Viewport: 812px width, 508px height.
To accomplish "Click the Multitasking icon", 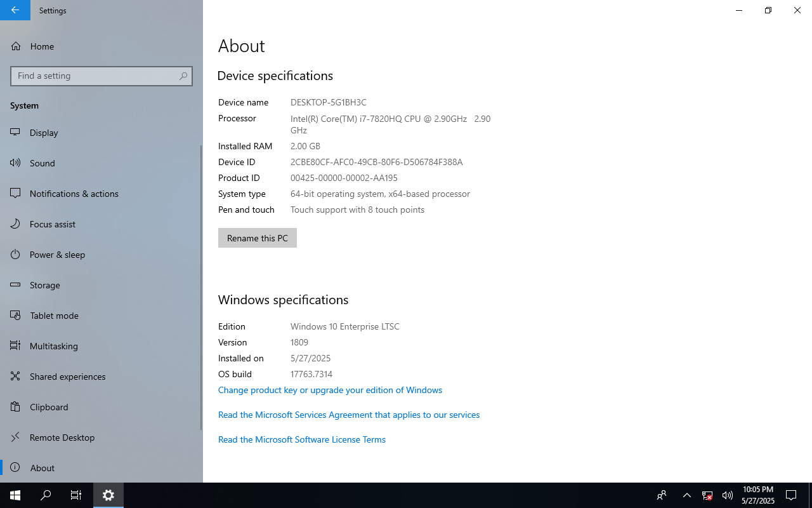I will pyautogui.click(x=16, y=346).
